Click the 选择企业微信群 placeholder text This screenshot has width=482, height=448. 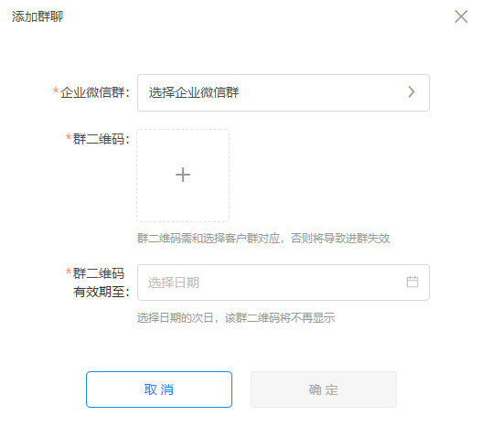[194, 92]
